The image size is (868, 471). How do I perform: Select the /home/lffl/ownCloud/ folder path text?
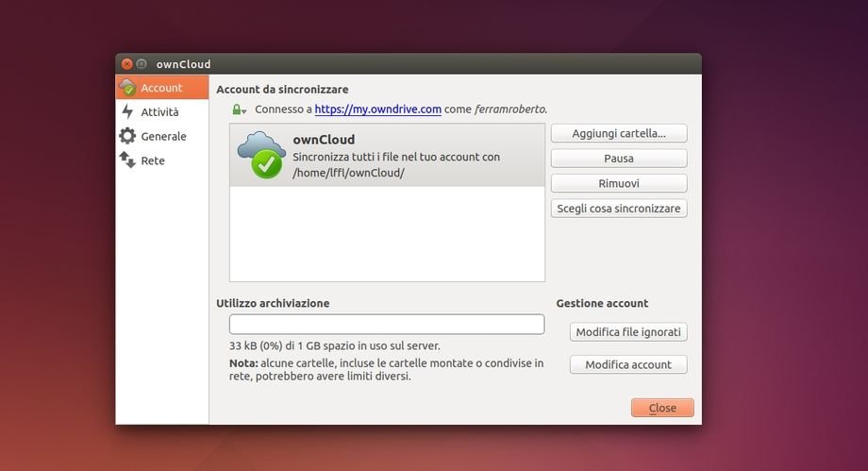(x=348, y=173)
